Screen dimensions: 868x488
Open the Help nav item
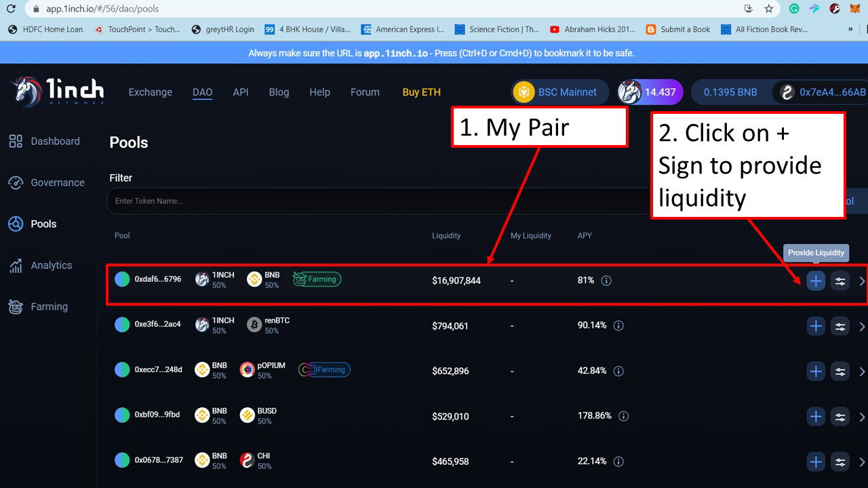320,92
